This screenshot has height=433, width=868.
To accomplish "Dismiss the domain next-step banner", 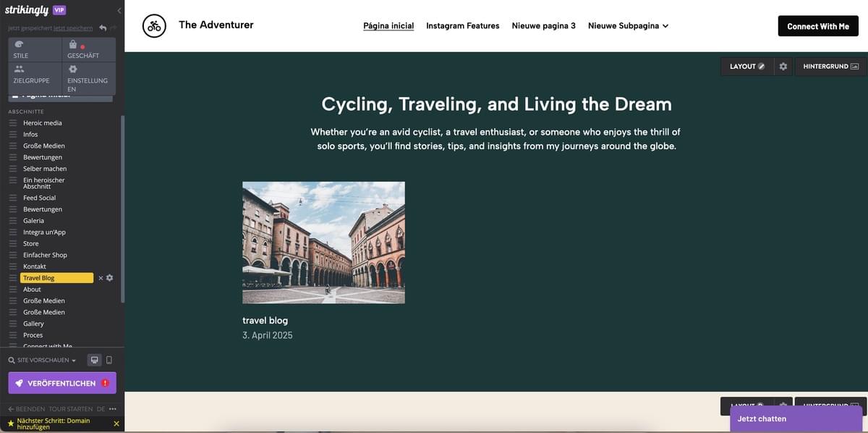I will click(x=116, y=424).
